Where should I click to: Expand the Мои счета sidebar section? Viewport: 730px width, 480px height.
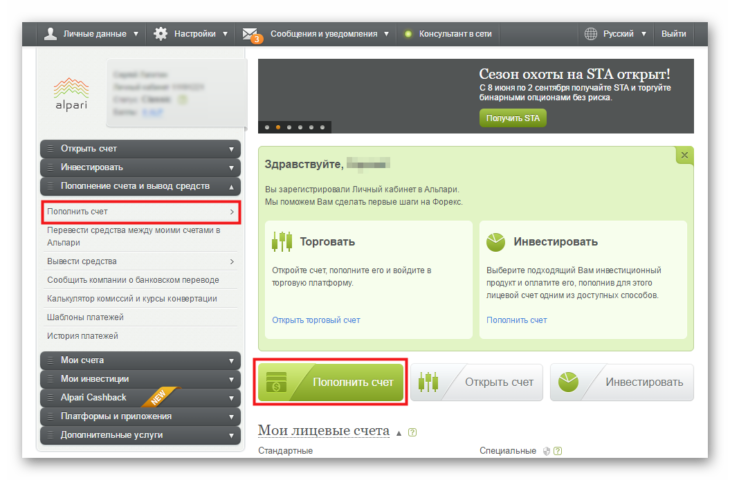tap(140, 360)
